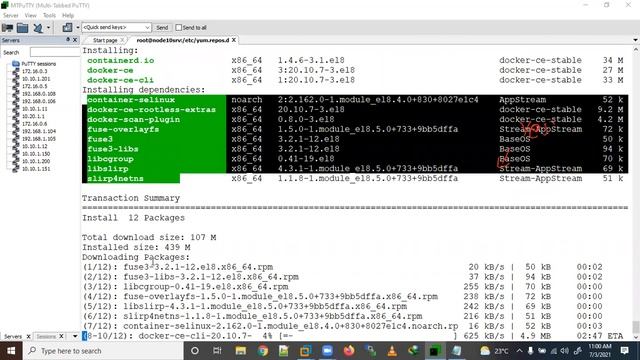
Task: Select the PuTTY sessions folder node
Action: click(38, 64)
